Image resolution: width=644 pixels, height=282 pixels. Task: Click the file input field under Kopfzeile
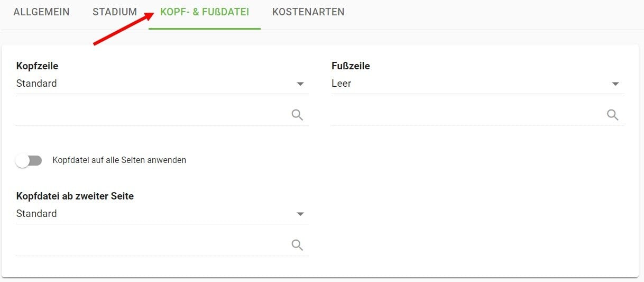coord(151,115)
